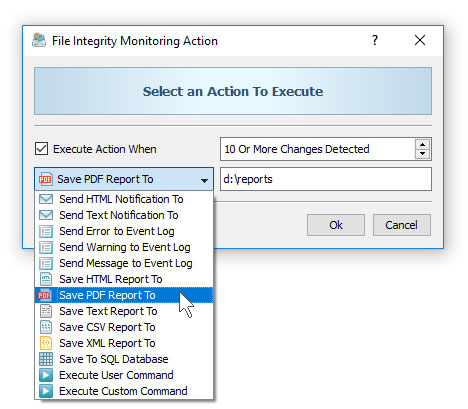Click the HTML document icon in the list

[x=46, y=279]
